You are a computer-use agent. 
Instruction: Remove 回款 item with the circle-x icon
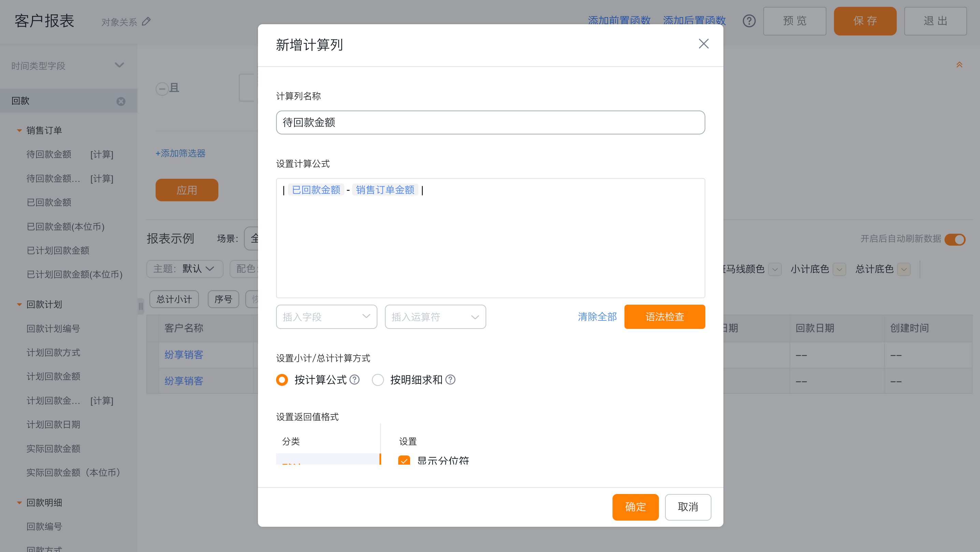click(121, 101)
